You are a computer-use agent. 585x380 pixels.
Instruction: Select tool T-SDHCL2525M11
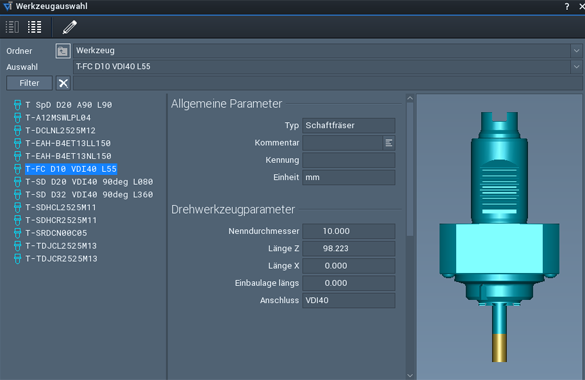click(x=60, y=207)
